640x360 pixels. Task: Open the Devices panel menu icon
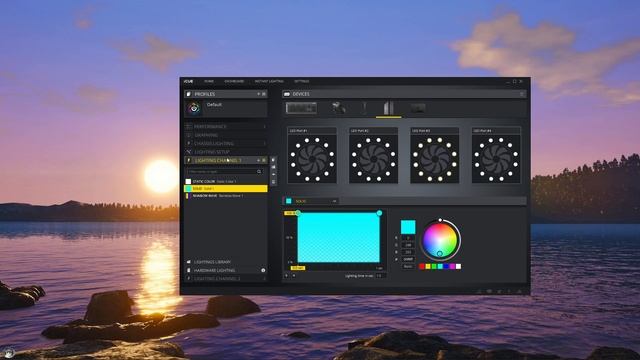tap(522, 94)
